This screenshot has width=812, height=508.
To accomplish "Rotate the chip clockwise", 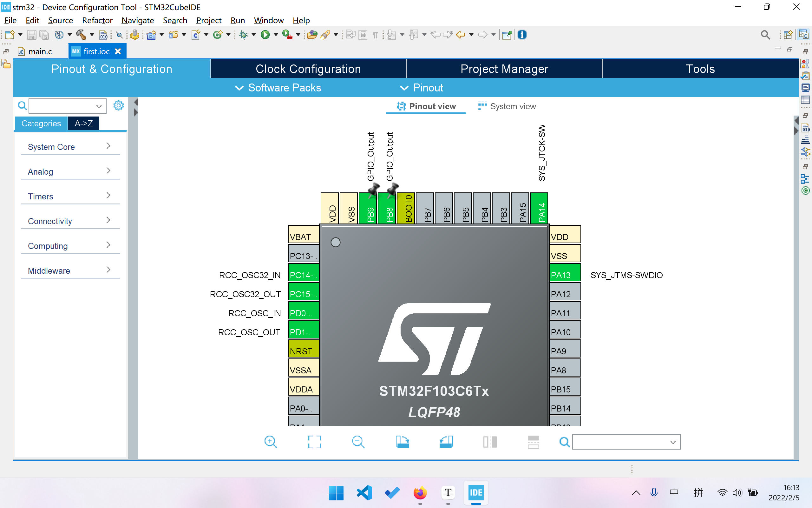I will tap(402, 442).
